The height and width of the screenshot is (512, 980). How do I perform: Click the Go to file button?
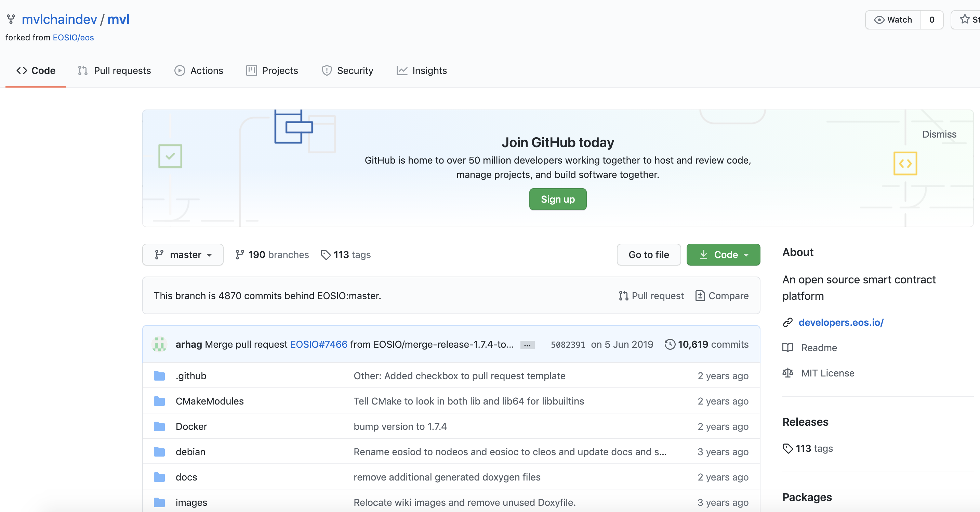[649, 255]
